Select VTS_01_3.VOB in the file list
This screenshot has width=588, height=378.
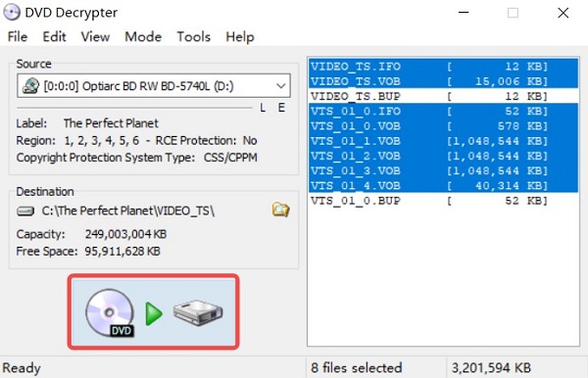(443, 170)
